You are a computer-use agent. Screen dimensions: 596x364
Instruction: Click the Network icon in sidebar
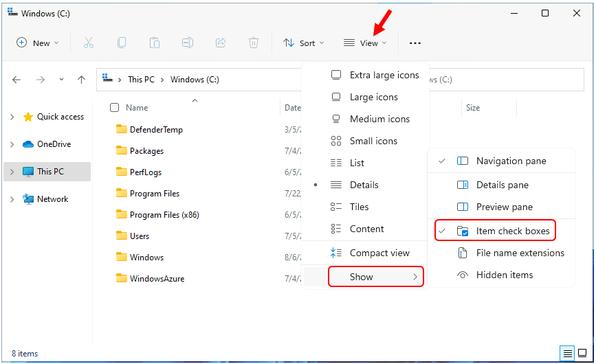coord(27,199)
